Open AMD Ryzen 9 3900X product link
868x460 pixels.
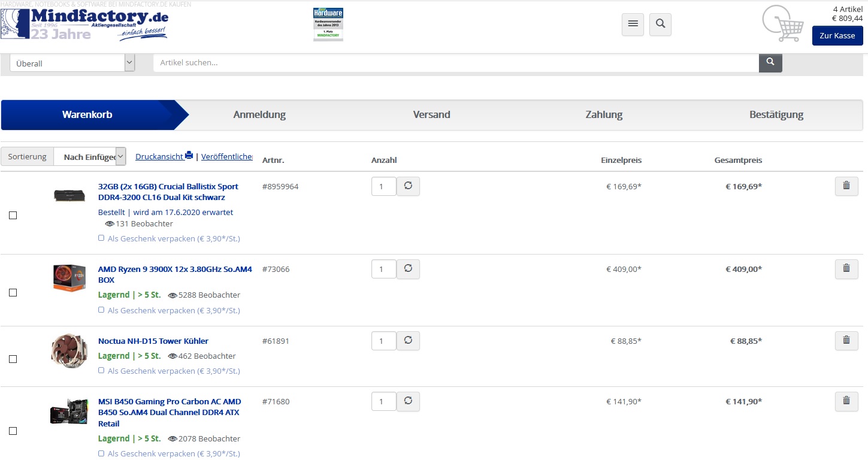pos(175,274)
